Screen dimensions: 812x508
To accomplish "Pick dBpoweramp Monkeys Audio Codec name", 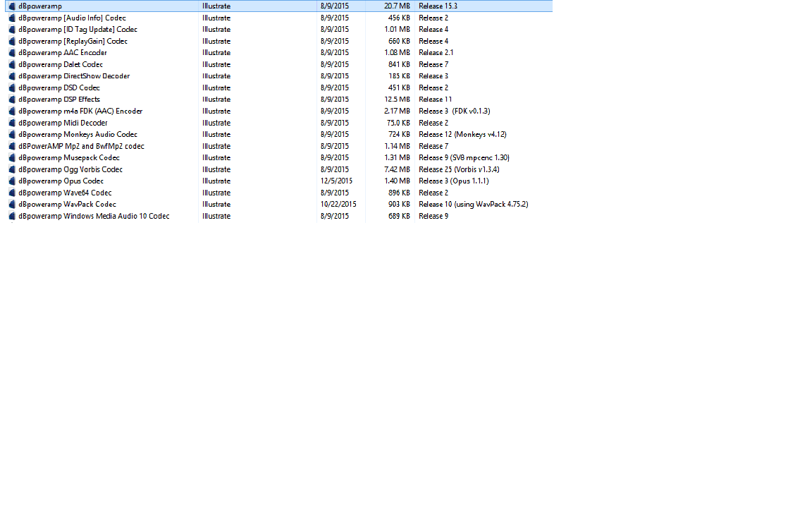I will click(x=78, y=135).
